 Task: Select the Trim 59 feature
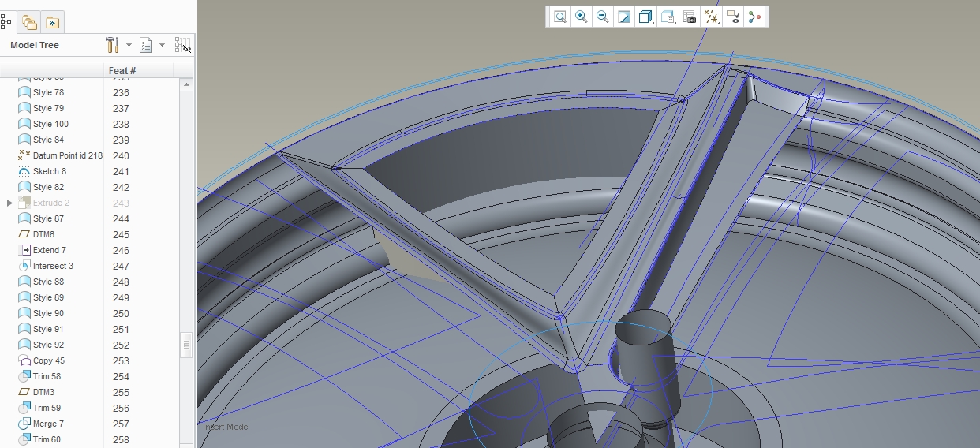(x=47, y=408)
